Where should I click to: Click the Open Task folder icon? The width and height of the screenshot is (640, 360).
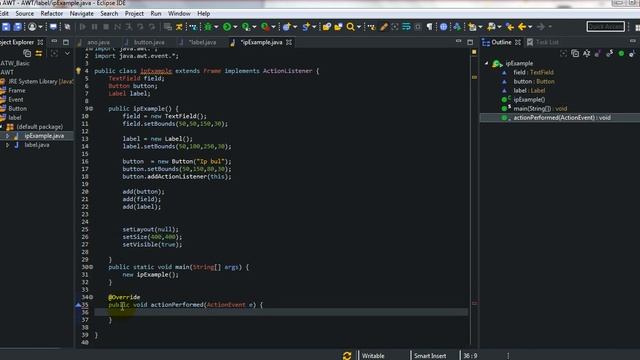click(338, 27)
